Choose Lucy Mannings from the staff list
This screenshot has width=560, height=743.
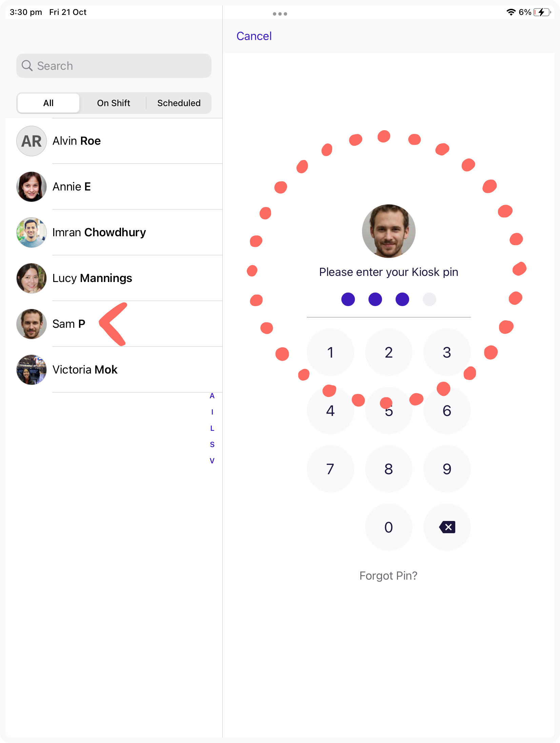click(114, 278)
